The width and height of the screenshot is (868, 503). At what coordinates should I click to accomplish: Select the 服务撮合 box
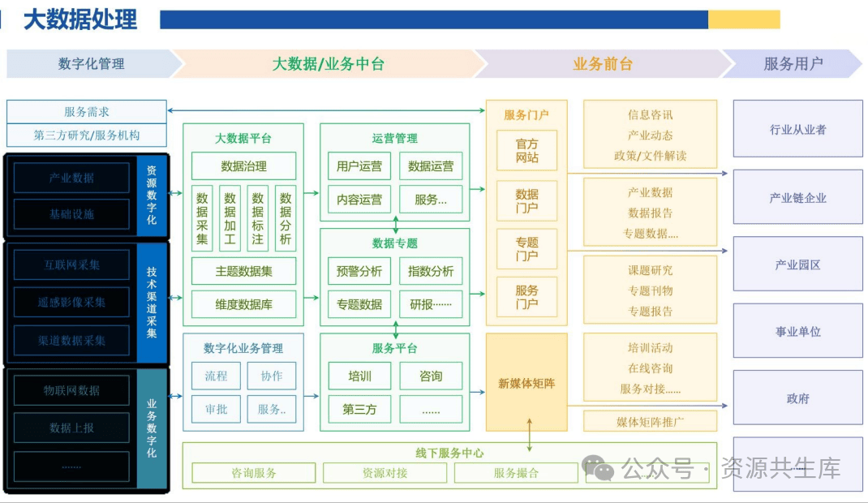click(x=516, y=473)
